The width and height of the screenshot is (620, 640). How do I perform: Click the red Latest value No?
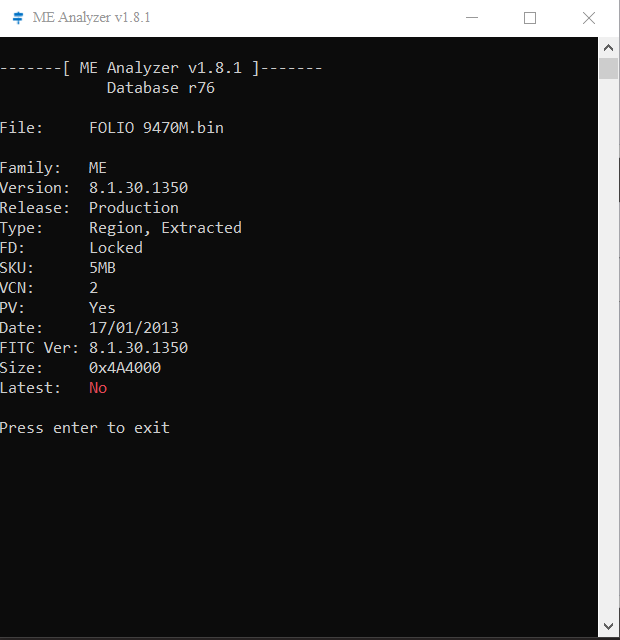[98, 388]
